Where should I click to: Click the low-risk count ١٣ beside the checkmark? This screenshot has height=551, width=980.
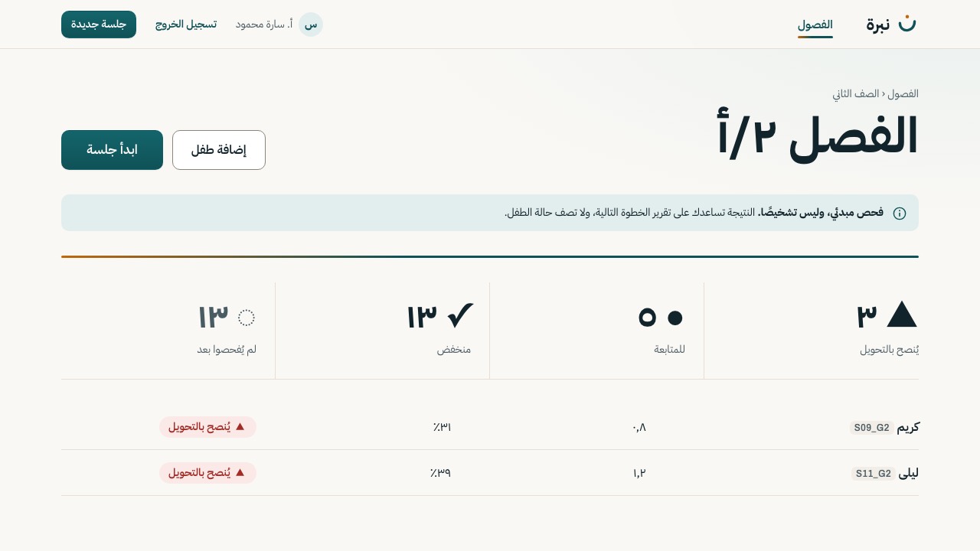pyautogui.click(x=422, y=317)
